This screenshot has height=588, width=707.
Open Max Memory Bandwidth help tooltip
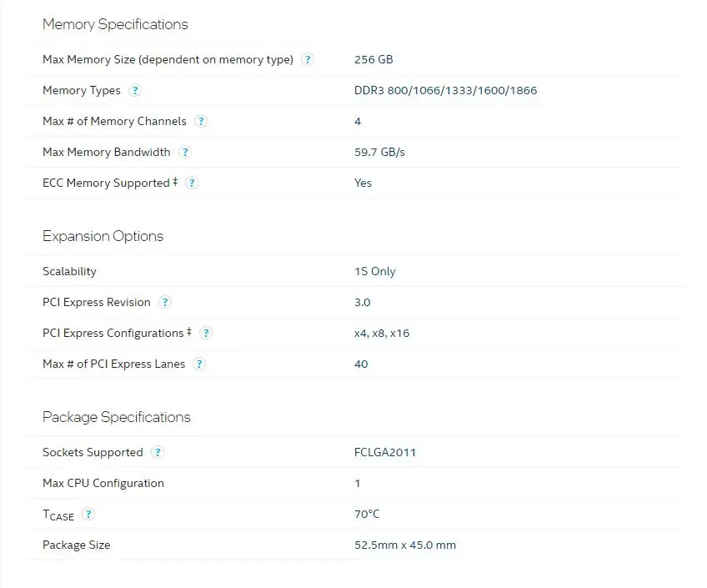pos(184,152)
